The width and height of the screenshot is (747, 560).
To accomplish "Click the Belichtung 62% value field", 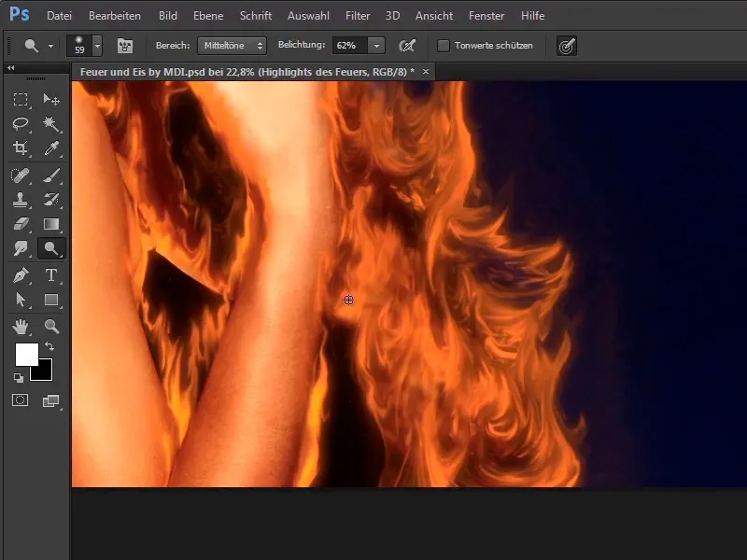I will tap(350, 46).
